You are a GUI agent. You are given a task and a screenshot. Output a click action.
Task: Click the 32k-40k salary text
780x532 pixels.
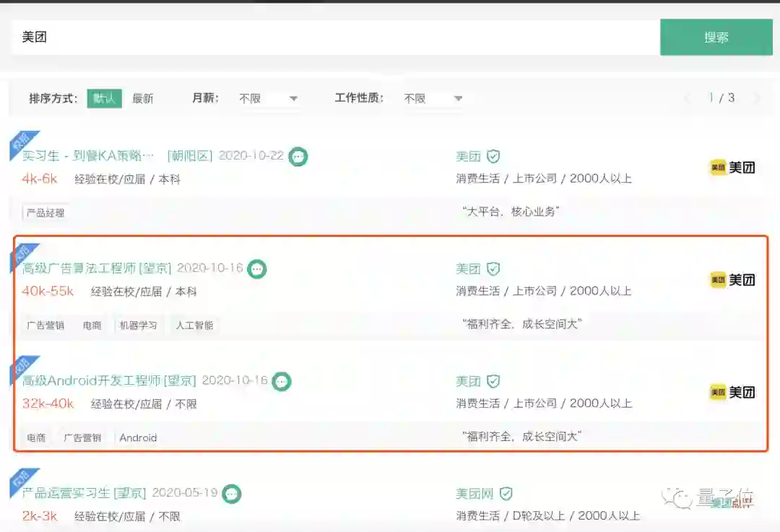pyautogui.click(x=48, y=404)
